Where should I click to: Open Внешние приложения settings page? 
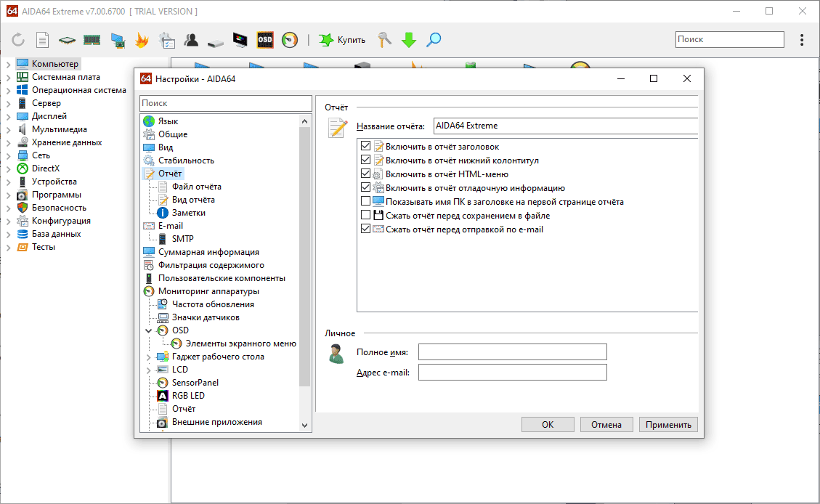217,422
